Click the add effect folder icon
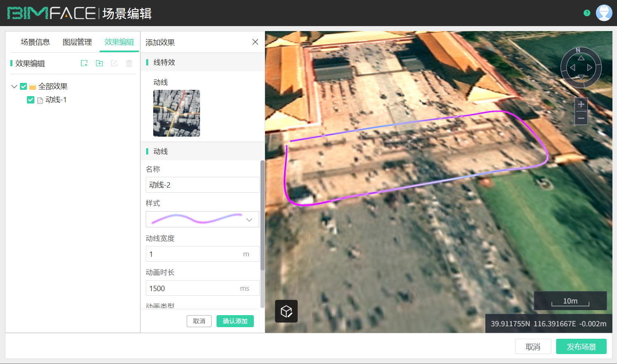The height and width of the screenshot is (364, 617). (99, 63)
